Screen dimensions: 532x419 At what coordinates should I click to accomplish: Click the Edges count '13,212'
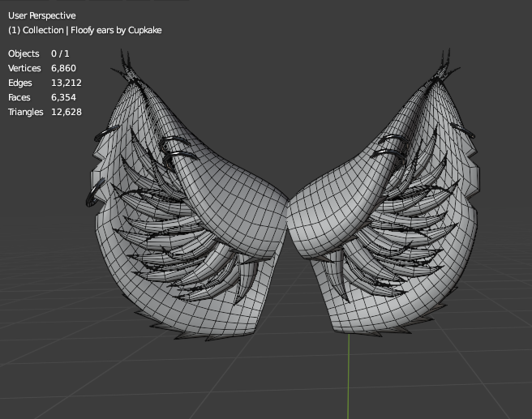(x=66, y=83)
